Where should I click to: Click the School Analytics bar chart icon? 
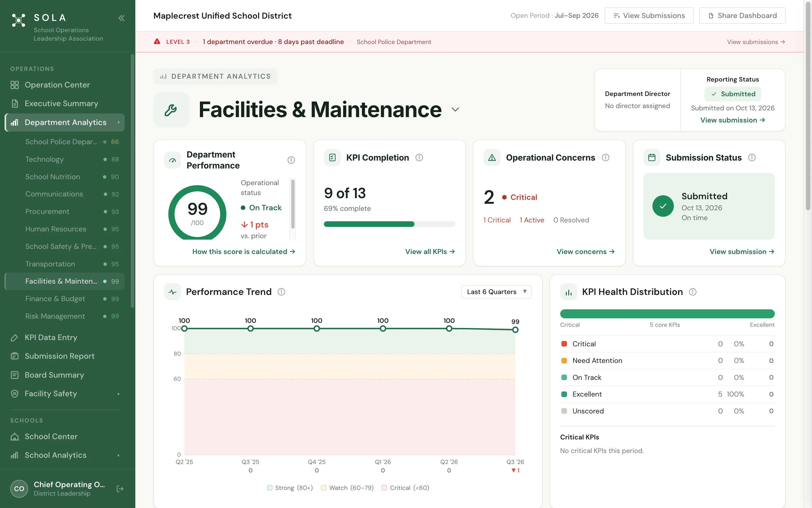pyautogui.click(x=14, y=455)
